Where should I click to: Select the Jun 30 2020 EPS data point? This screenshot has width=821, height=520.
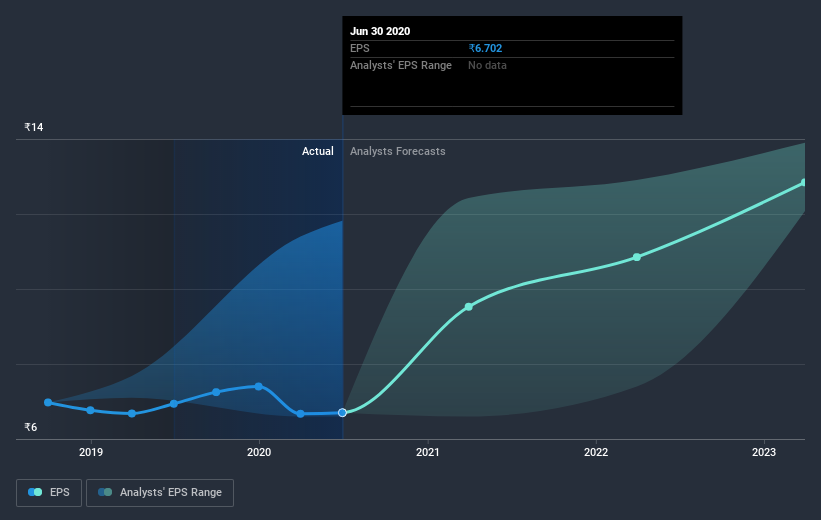tap(342, 413)
